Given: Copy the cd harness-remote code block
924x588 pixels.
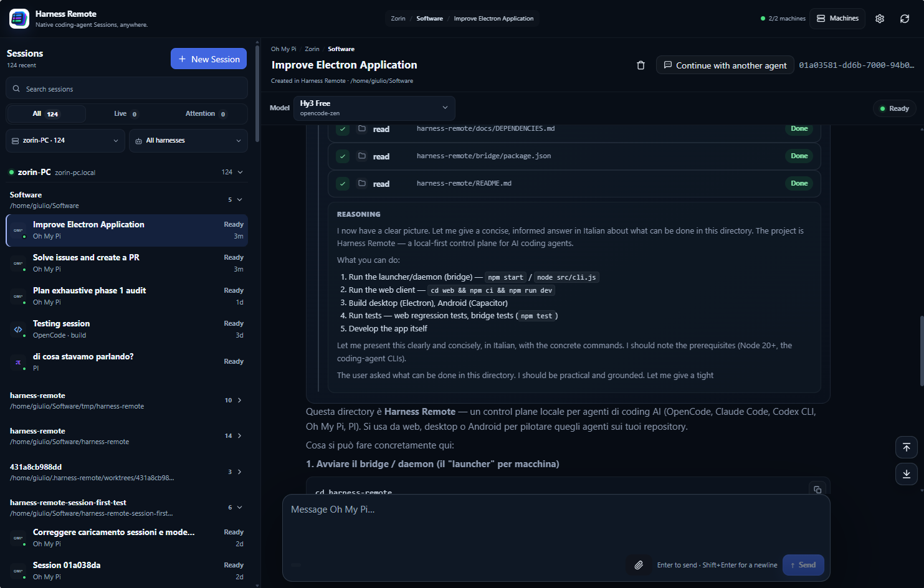Looking at the screenshot, I should pos(817,489).
